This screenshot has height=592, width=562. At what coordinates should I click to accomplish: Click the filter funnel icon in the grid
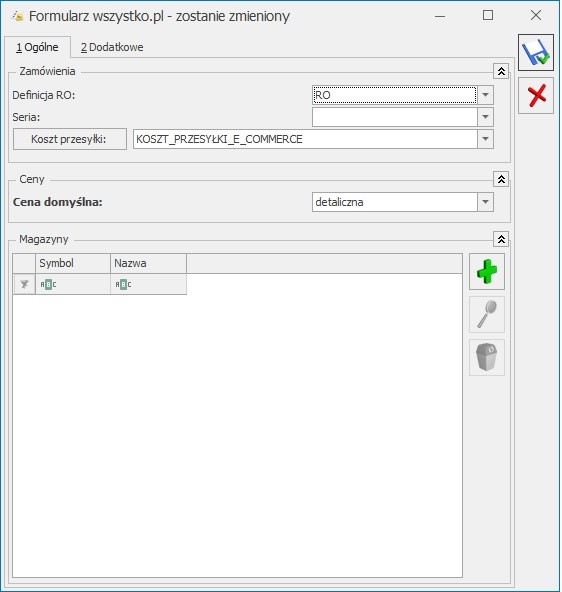24,284
